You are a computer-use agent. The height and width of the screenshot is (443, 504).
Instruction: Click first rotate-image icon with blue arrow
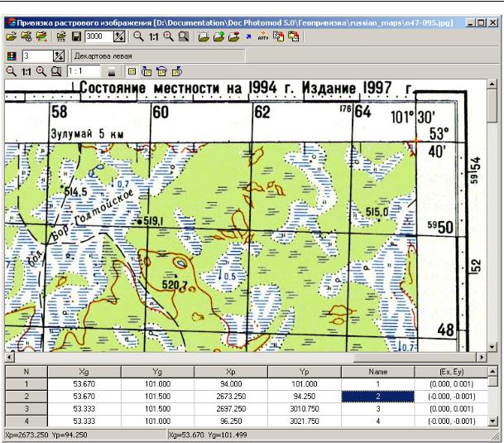pyautogui.click(x=146, y=71)
